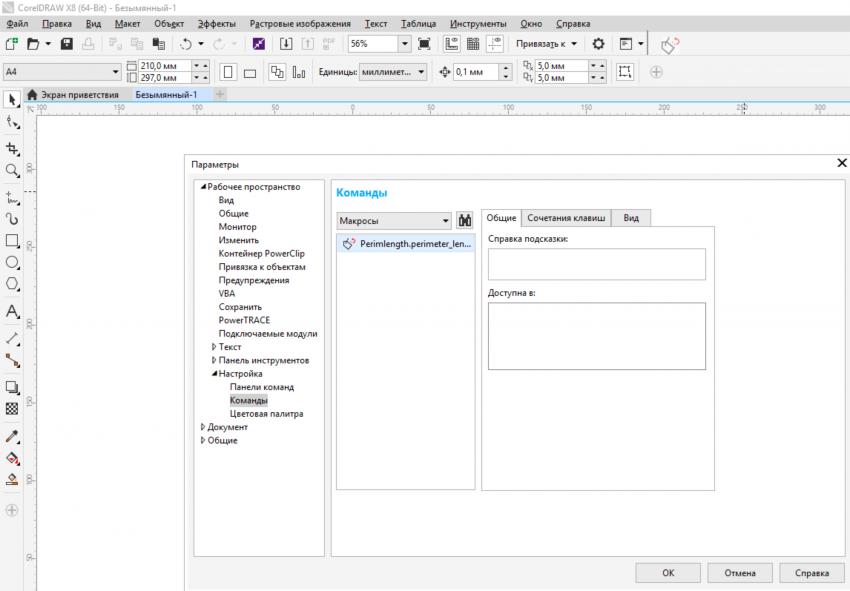Collapse the Рабочее пространство tree node
This screenshot has height=591, width=850.
203,187
